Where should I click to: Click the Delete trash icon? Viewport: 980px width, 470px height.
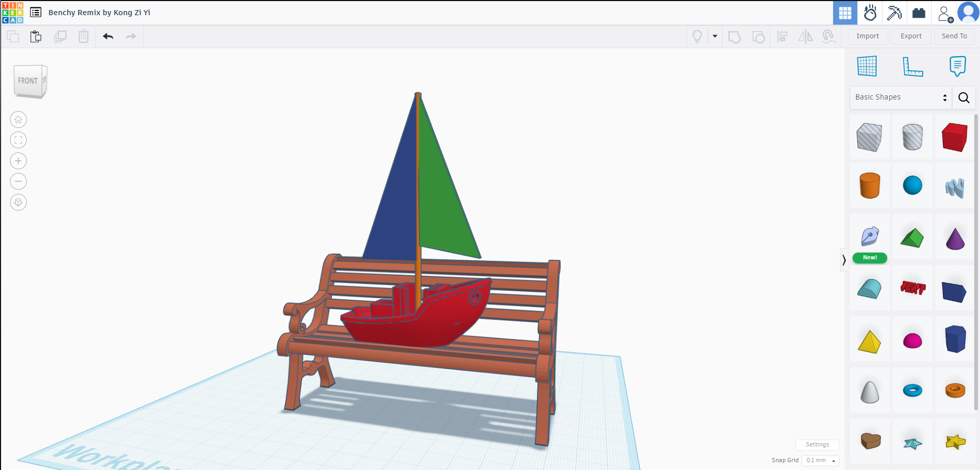click(83, 37)
